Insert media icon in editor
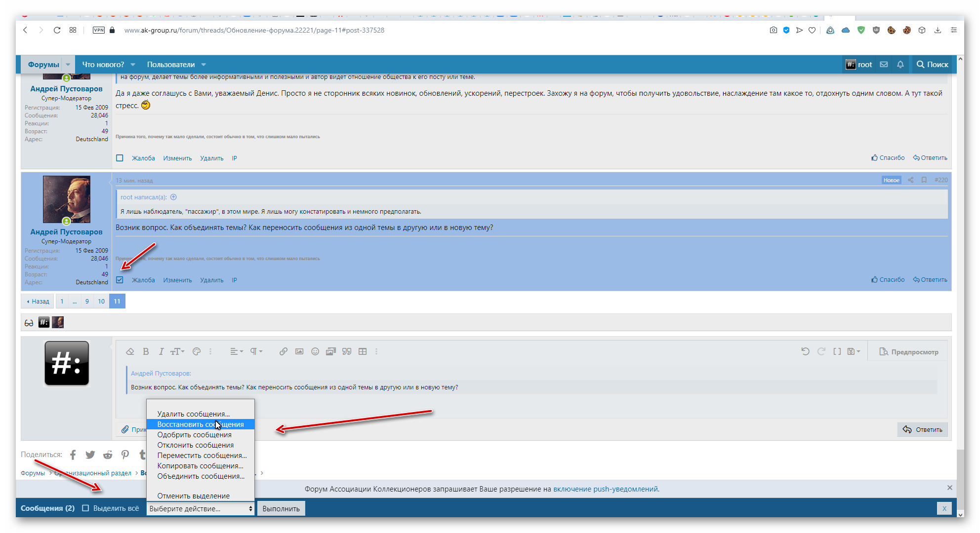 point(331,351)
